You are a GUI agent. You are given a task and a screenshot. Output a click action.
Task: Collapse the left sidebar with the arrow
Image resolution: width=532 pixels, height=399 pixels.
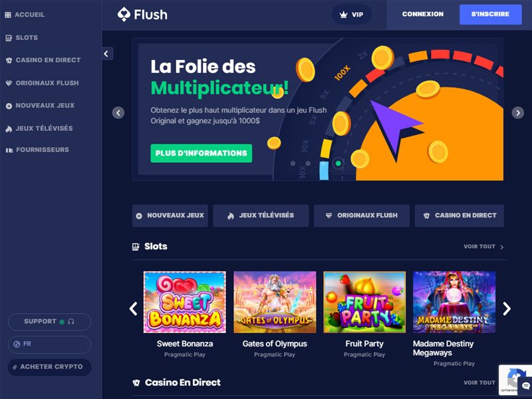coord(107,54)
